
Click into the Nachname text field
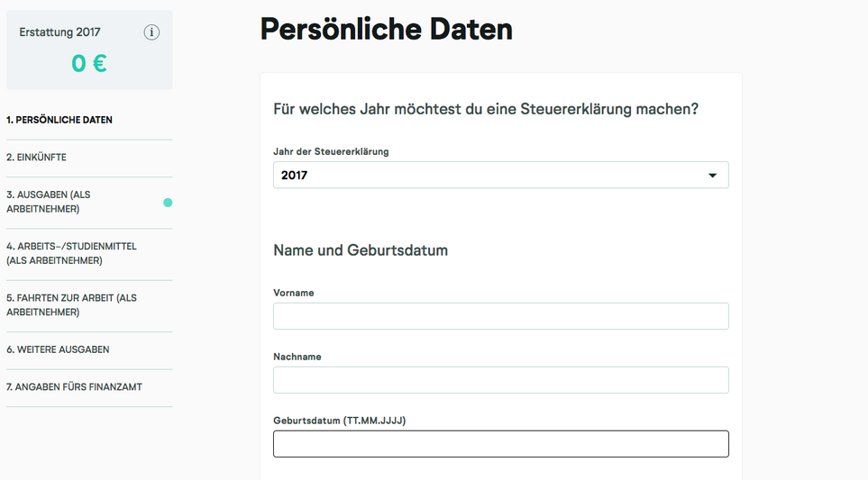501,380
